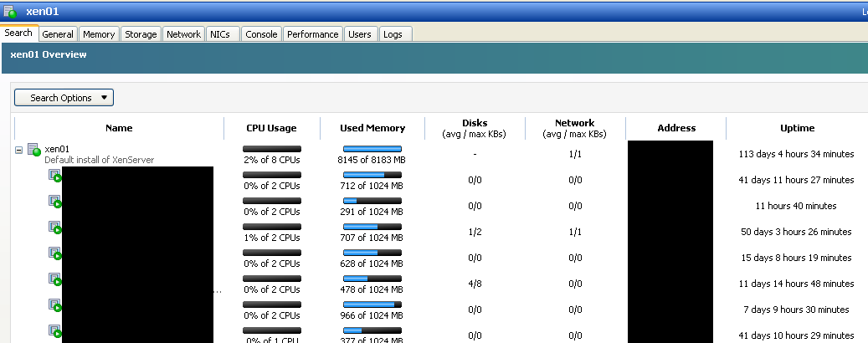Sort by Network avg/max KBs column header
Viewport: 868px width, 343px height.
(574, 128)
